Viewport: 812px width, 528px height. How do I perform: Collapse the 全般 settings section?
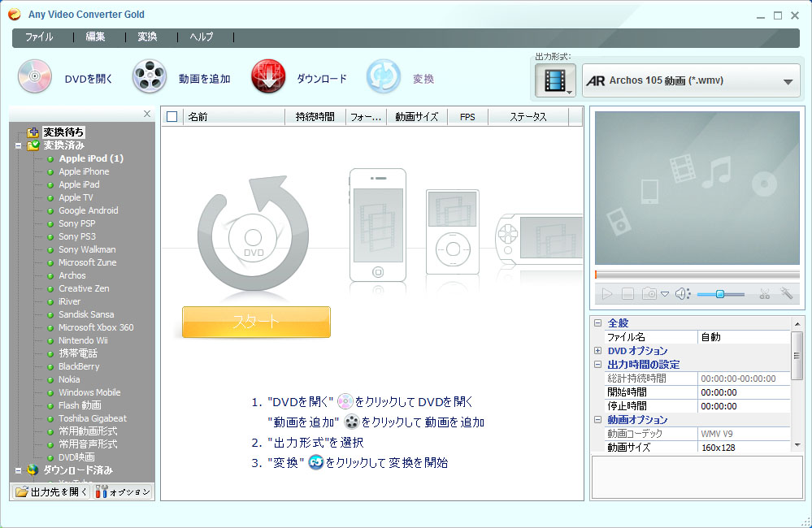click(x=597, y=323)
